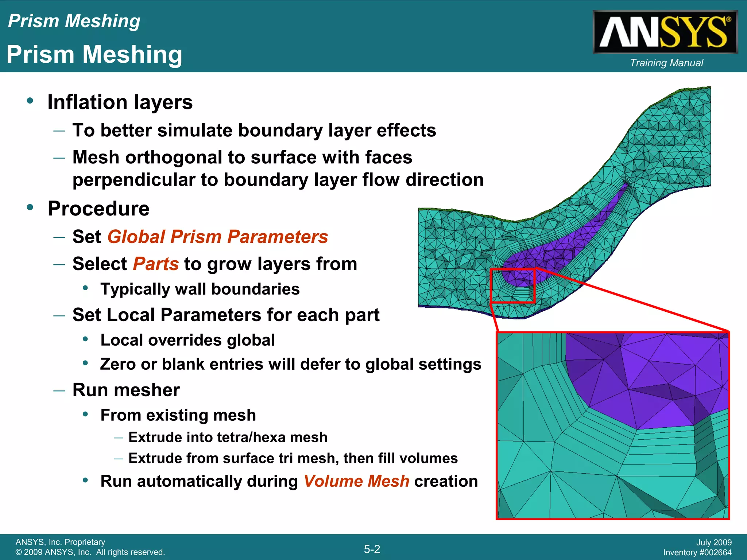Click the ANSYS logo

coord(665,32)
